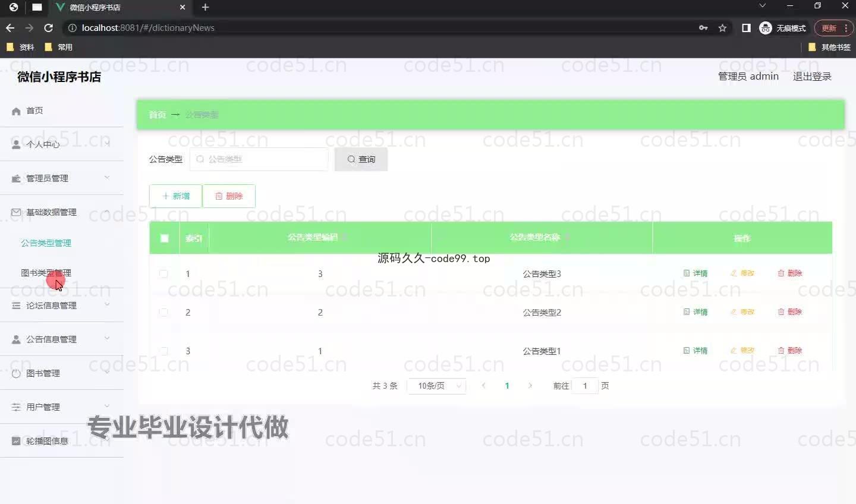Click the browser address bar URL
Viewport: 856px width, 504px height.
point(148,28)
